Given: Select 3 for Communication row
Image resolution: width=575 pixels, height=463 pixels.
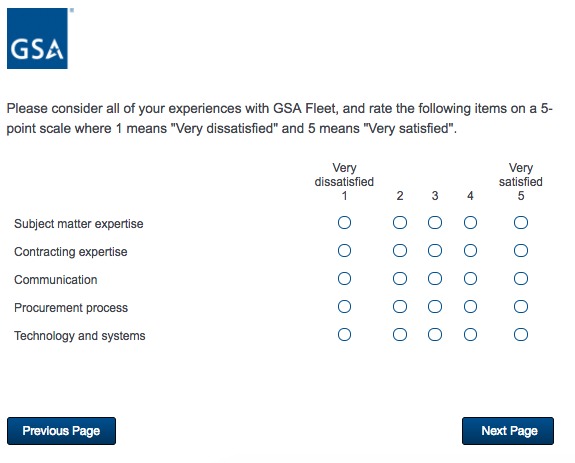Looking at the screenshot, I should (435, 279).
